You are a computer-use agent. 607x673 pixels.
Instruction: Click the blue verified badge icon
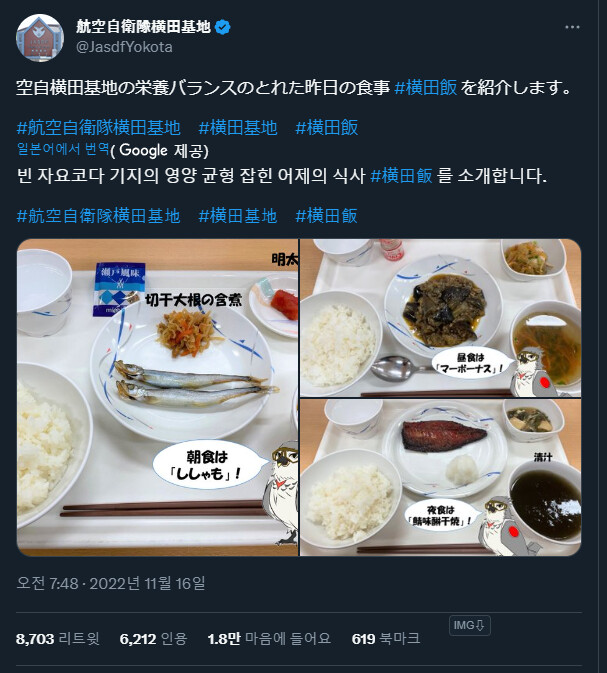222,27
